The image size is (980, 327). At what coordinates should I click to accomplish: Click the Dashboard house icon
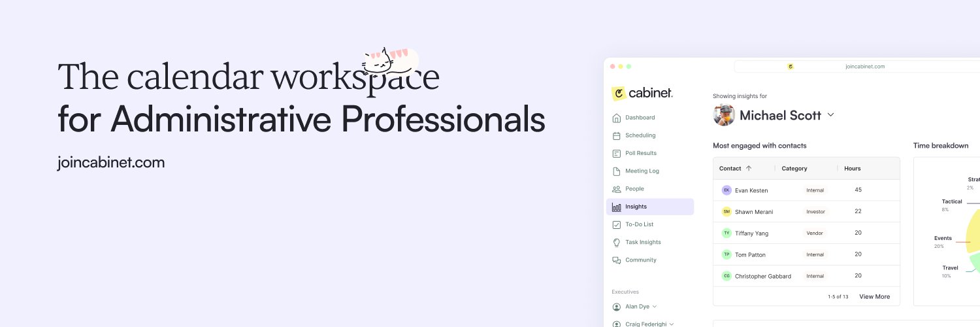click(616, 118)
